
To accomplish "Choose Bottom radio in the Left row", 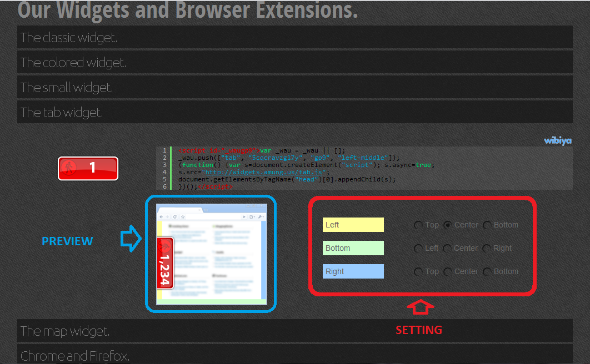I will tap(487, 225).
